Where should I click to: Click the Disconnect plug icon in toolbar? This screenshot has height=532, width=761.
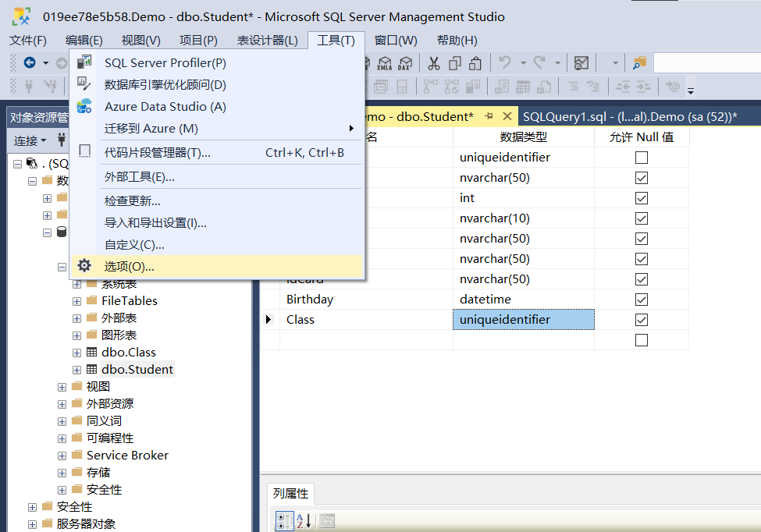click(x=51, y=87)
